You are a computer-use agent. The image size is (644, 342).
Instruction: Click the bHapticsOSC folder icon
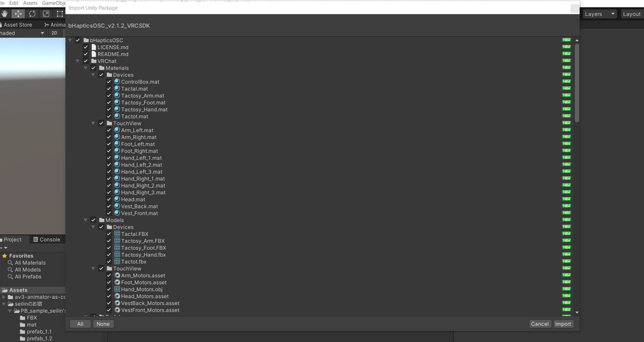[86, 40]
